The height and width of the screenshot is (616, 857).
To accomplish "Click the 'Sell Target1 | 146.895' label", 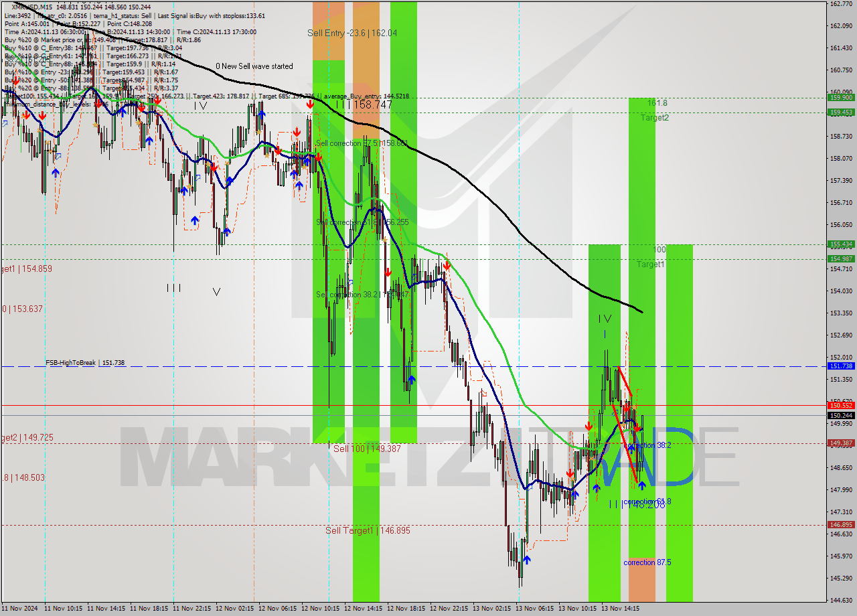I will pyautogui.click(x=368, y=530).
